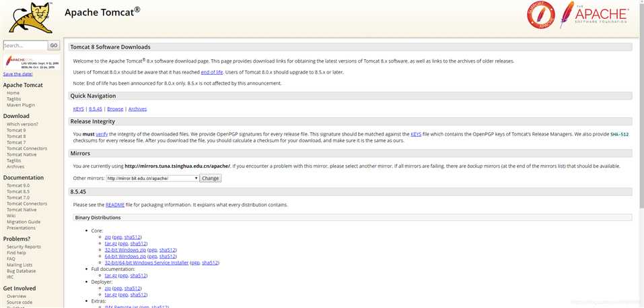Screen dimensions: 644x308
Task: Open the Migration Guide link
Action: click(x=24, y=222)
